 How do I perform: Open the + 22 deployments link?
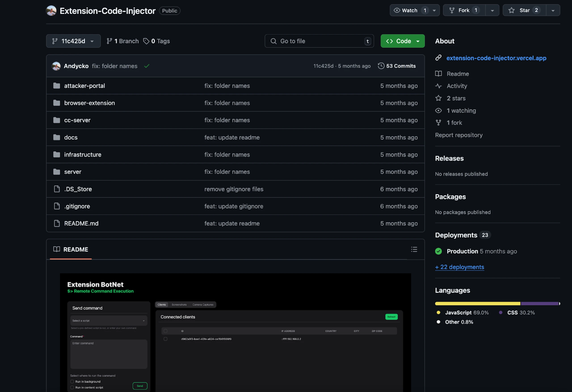[x=460, y=267]
